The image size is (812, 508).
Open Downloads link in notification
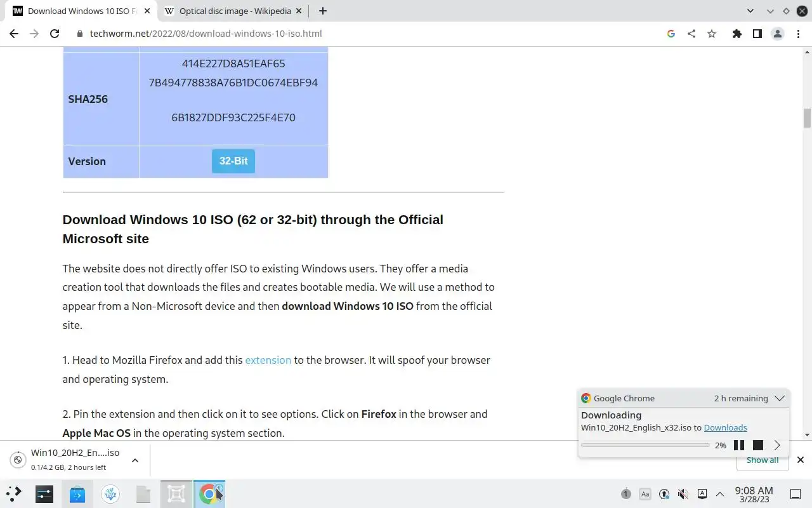tap(725, 428)
